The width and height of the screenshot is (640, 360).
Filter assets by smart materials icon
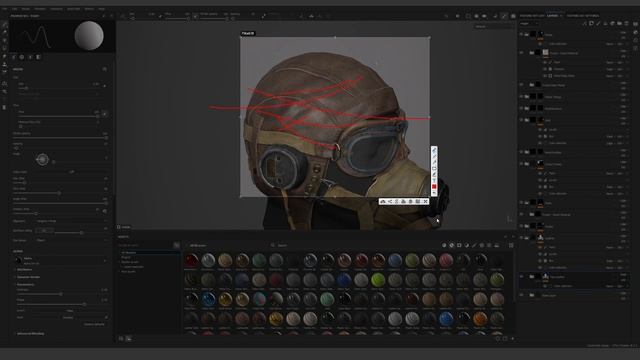tap(451, 245)
